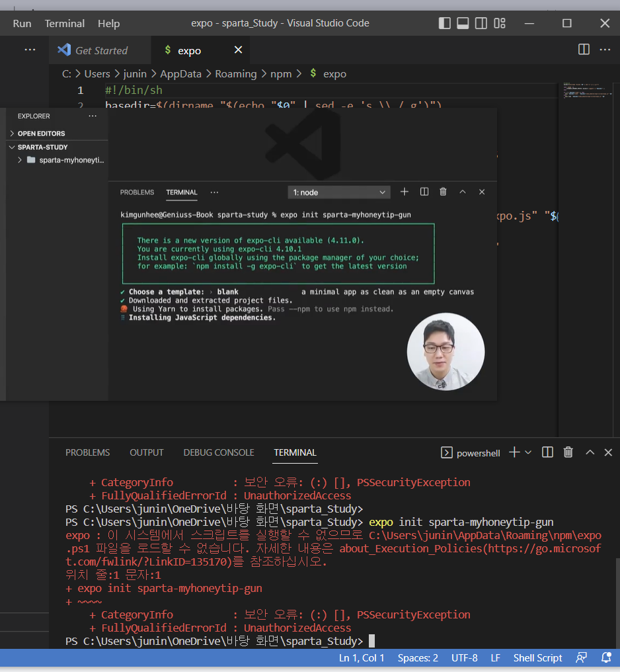The height and width of the screenshot is (672, 620).
Task: Maximize overlay panel with chevron up
Action: [463, 192]
